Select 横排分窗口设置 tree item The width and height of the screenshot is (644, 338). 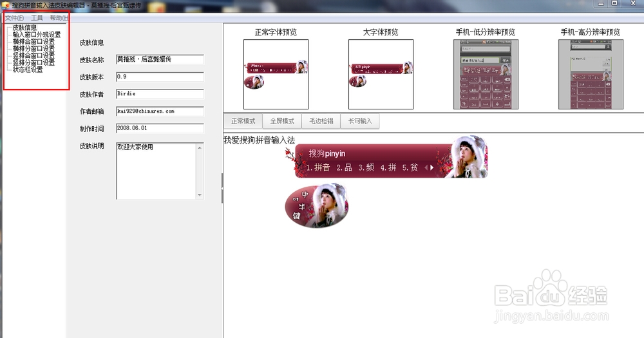click(x=33, y=48)
